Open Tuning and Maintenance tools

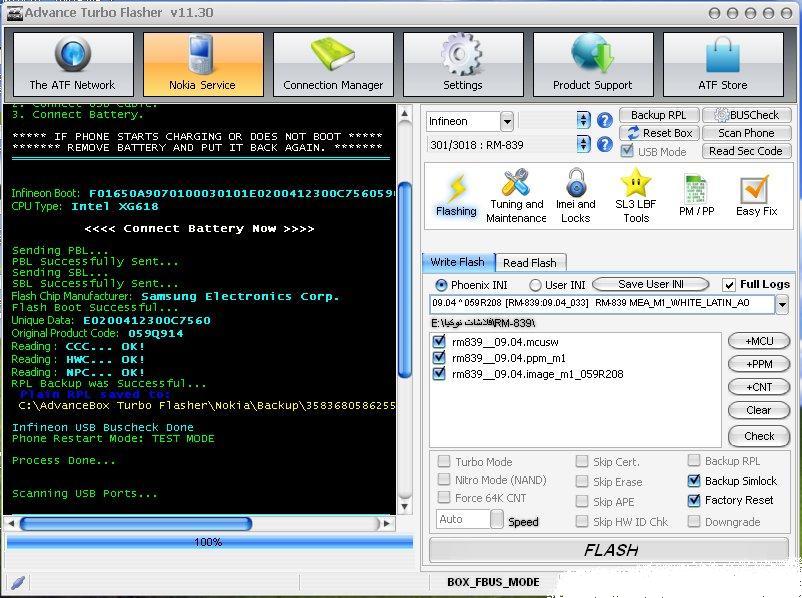click(x=516, y=196)
